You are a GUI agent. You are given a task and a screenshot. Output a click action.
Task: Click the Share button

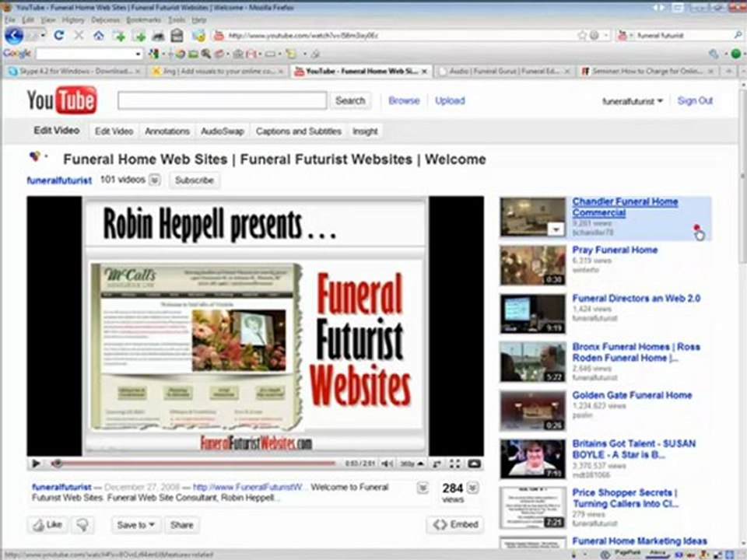(x=182, y=525)
